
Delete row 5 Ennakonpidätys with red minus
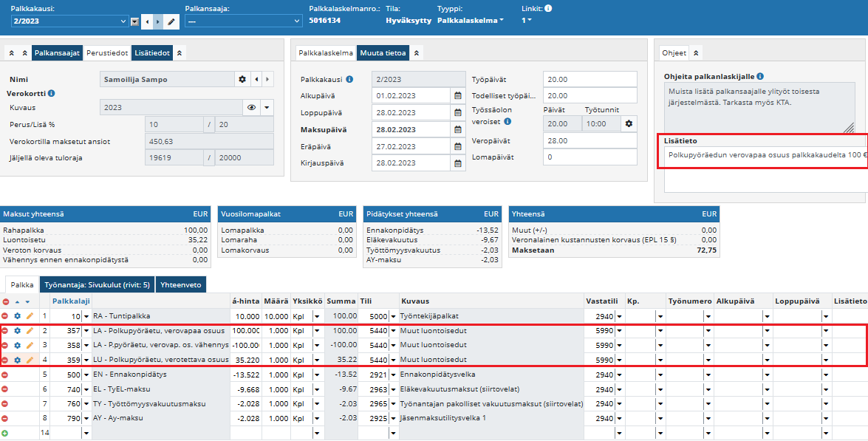[x=5, y=375]
